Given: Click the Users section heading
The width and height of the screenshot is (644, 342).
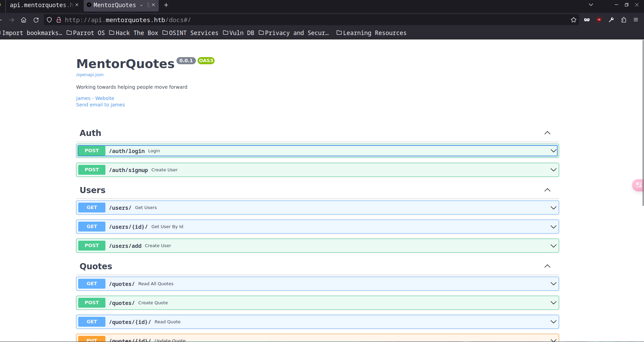Looking at the screenshot, I should click(x=92, y=190).
